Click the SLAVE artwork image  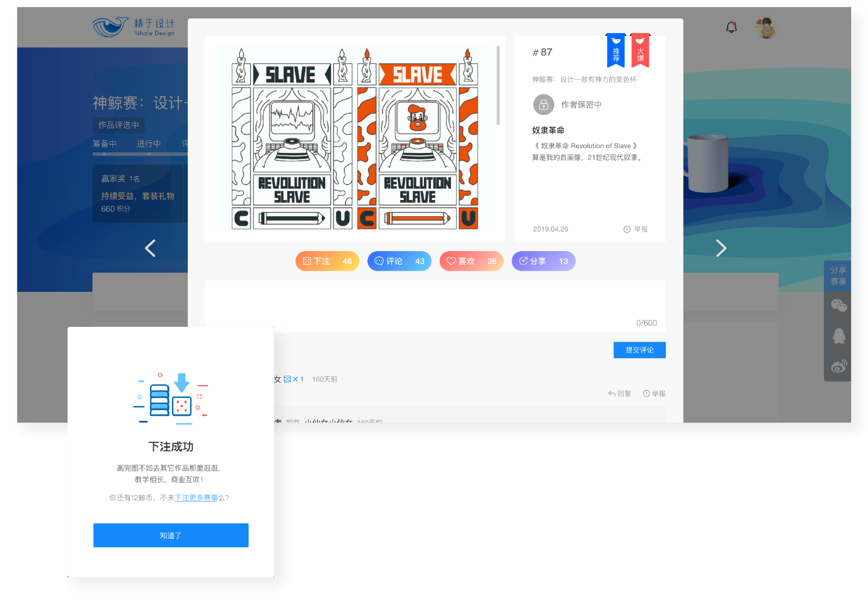pyautogui.click(x=355, y=138)
